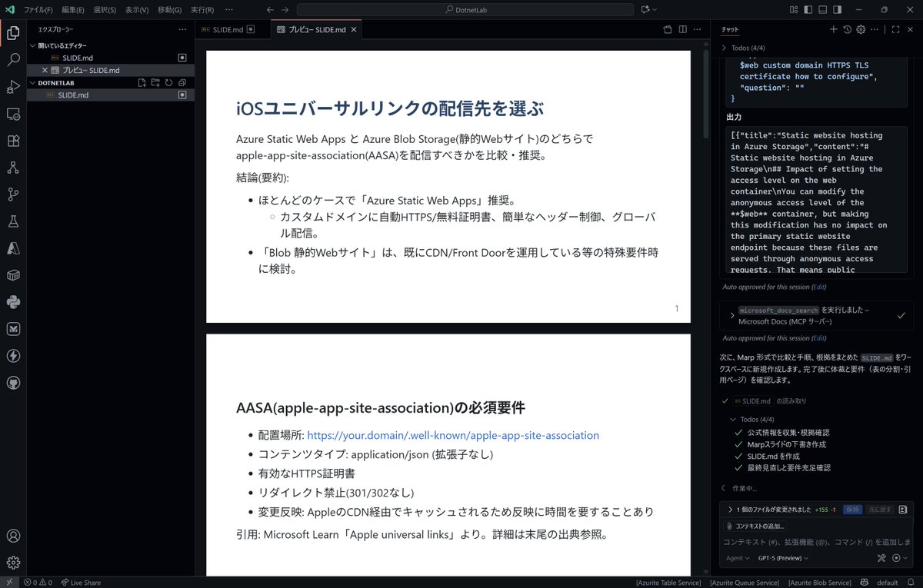Refresh the DOTNETLAB explorer

click(x=168, y=83)
